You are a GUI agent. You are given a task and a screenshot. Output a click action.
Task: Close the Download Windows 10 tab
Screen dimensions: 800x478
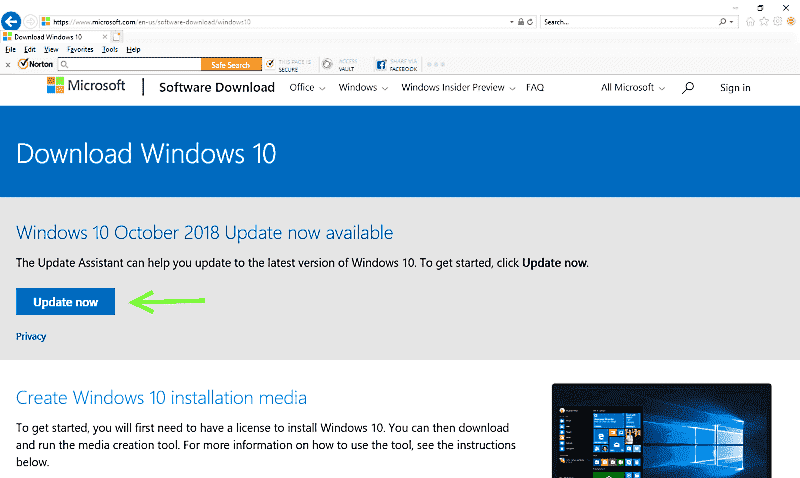pyautogui.click(x=105, y=37)
